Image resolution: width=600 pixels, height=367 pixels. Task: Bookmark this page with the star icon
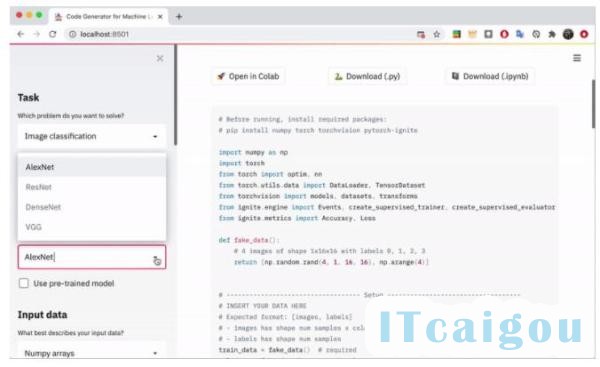coord(437,34)
